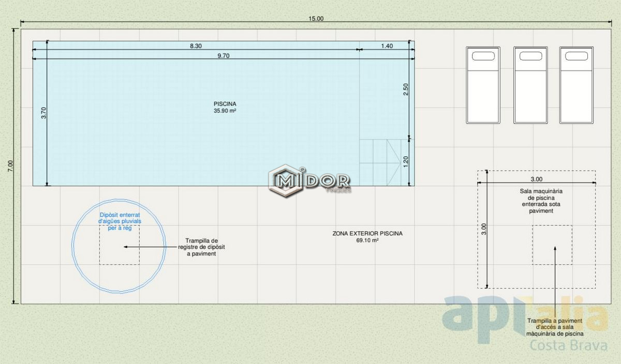The image size is (621, 364).
Task: Click the rightmost sun lounger symbol
Action: [x=576, y=85]
